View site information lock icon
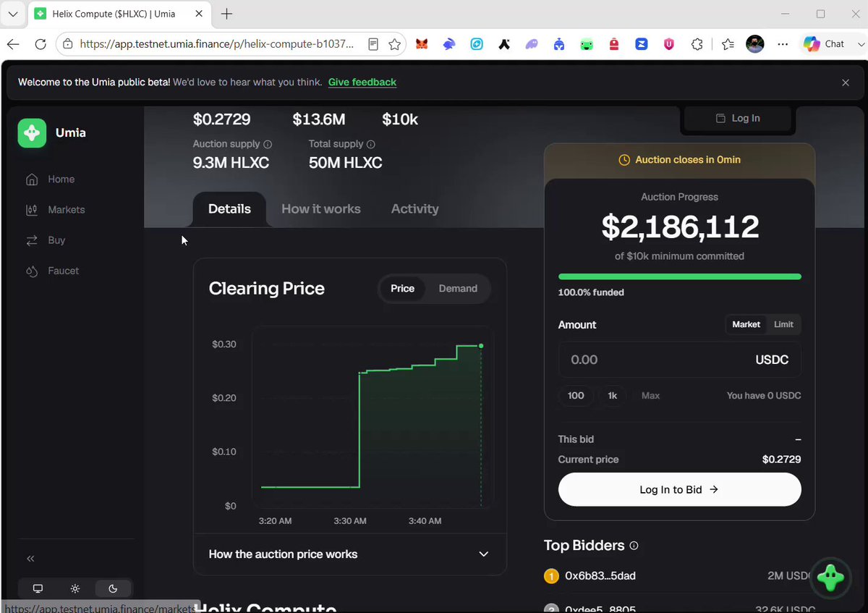This screenshot has height=613, width=868. (x=67, y=44)
